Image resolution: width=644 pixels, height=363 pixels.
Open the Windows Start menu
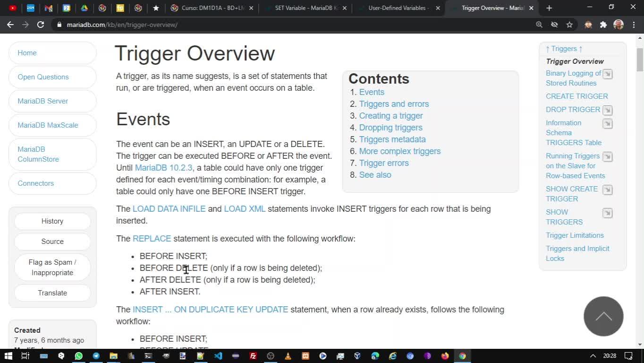pyautogui.click(x=8, y=356)
